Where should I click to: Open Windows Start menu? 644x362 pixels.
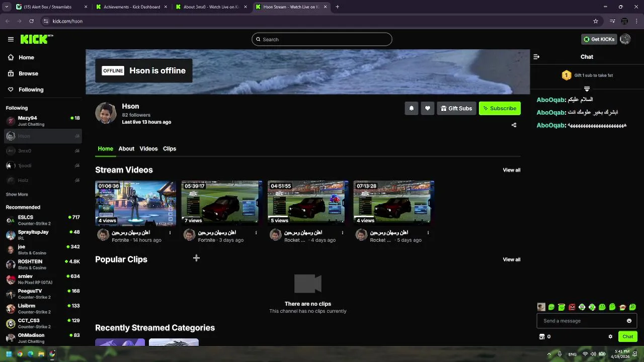click(9, 354)
